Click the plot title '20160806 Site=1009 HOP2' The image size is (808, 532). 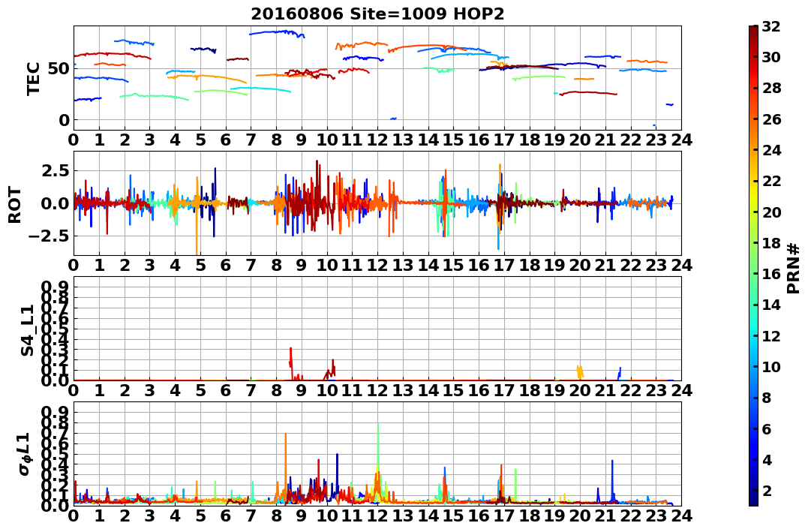tap(377, 14)
